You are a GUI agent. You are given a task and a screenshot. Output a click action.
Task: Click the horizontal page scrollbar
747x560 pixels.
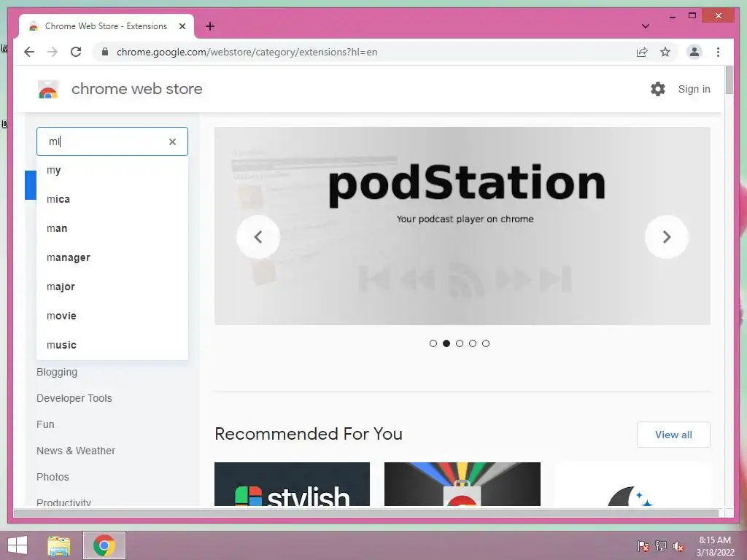(x=366, y=513)
